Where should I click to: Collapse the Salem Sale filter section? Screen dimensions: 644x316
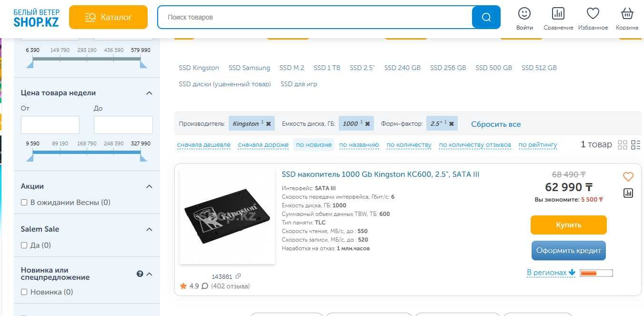coord(149,229)
